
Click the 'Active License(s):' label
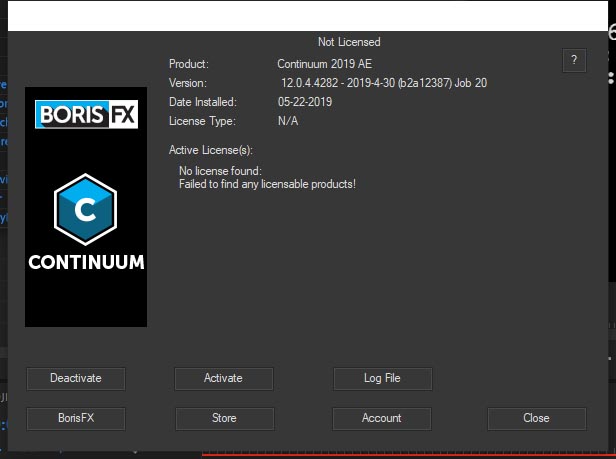211,150
